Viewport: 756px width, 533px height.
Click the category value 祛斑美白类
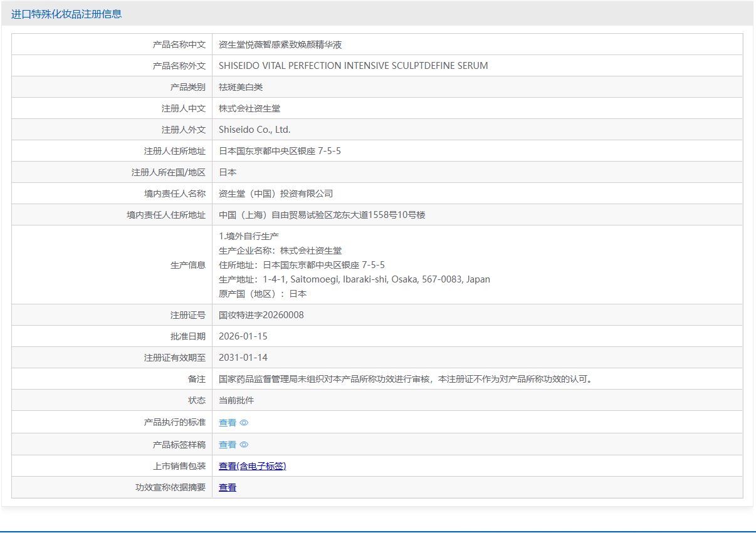[x=241, y=87]
